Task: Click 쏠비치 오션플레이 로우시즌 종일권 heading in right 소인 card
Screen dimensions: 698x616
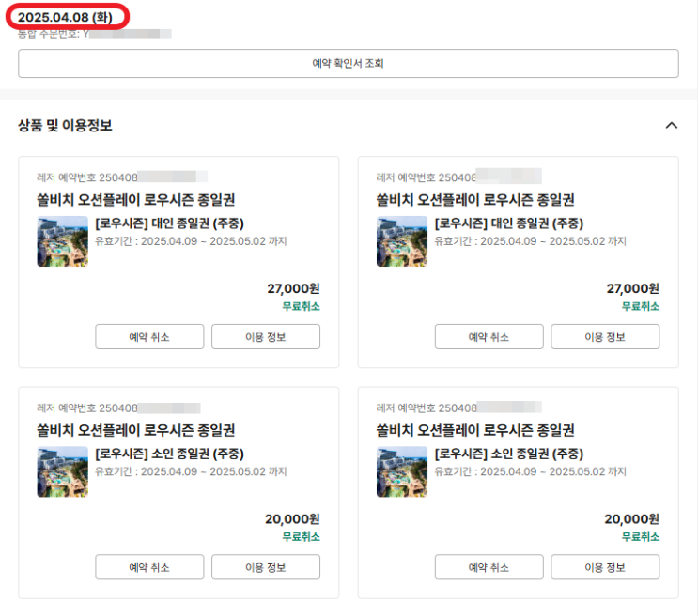Action: click(475, 430)
